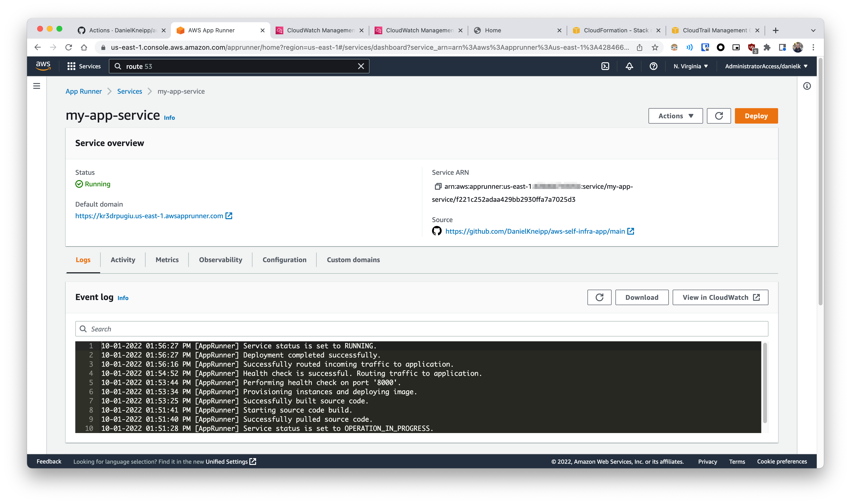This screenshot has width=851, height=504.
Task: Refresh the event log
Action: coord(599,298)
